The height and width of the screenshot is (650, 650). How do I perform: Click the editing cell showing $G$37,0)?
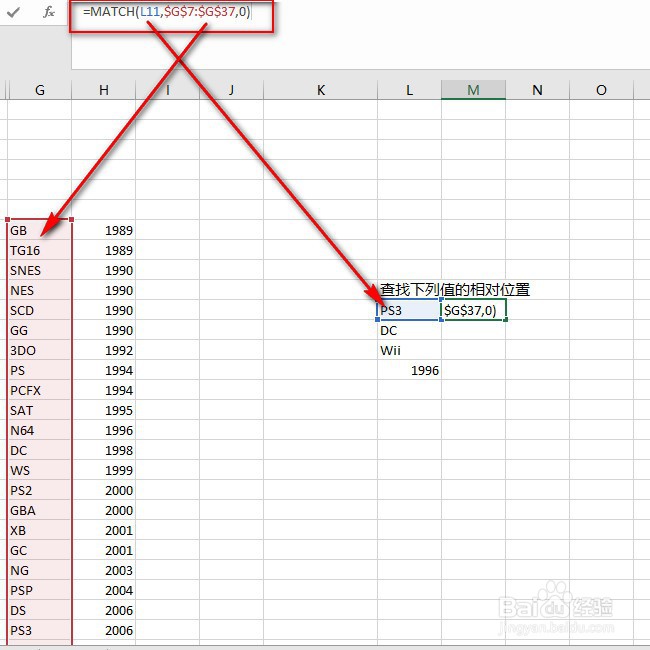[473, 310]
